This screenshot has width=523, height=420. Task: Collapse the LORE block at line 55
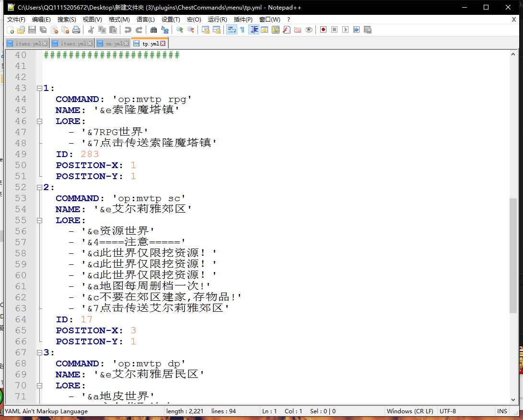click(39, 220)
